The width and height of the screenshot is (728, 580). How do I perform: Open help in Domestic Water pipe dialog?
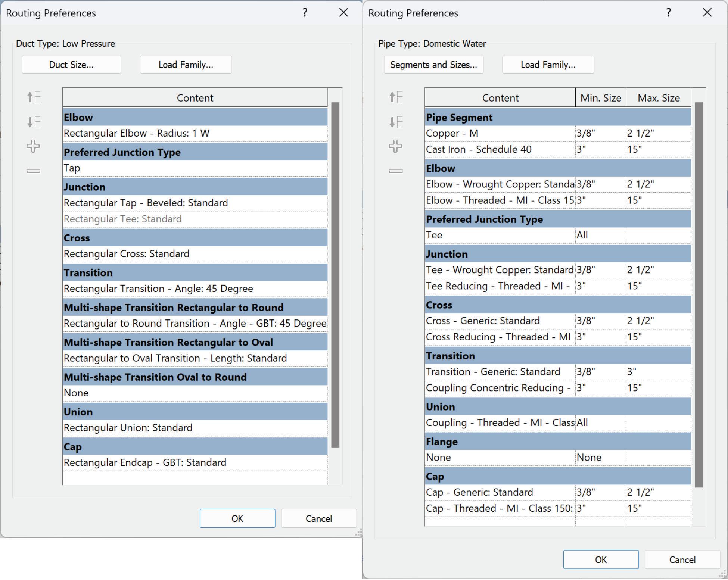click(668, 13)
